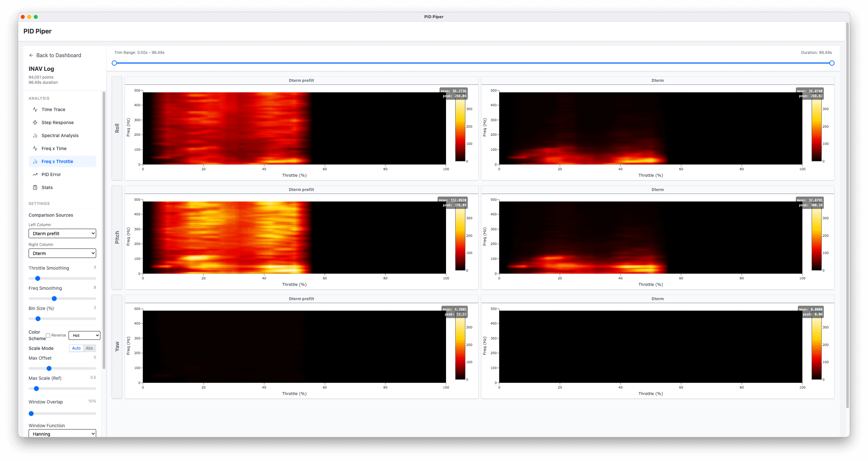Open the Hanning window function selector
The image size is (868, 461).
pos(62,433)
